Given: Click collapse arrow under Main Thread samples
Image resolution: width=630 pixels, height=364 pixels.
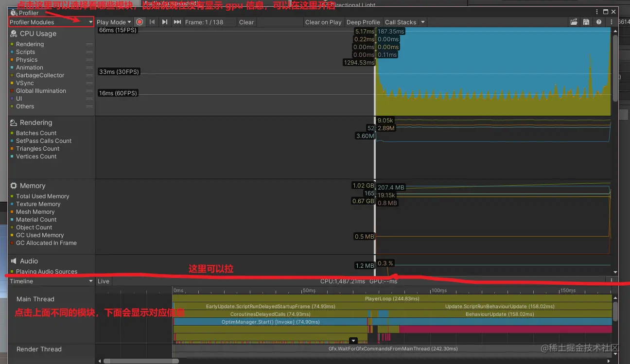Looking at the screenshot, I should 354,341.
